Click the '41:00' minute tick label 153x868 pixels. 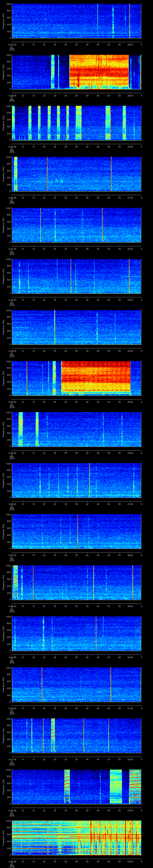(x=130, y=708)
